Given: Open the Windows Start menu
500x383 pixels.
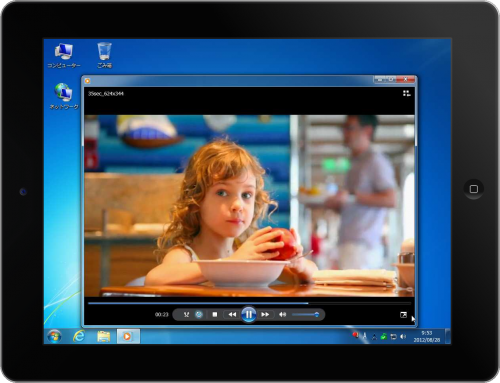Looking at the screenshot, I should point(54,336).
